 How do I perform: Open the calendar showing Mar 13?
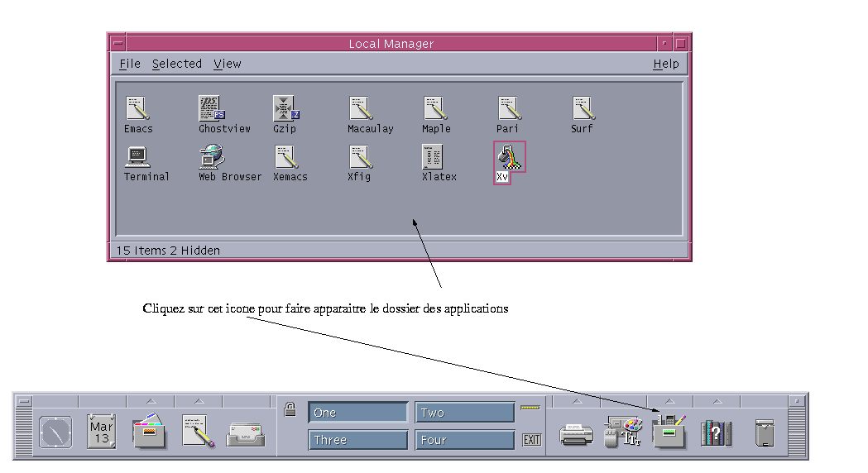[101, 432]
